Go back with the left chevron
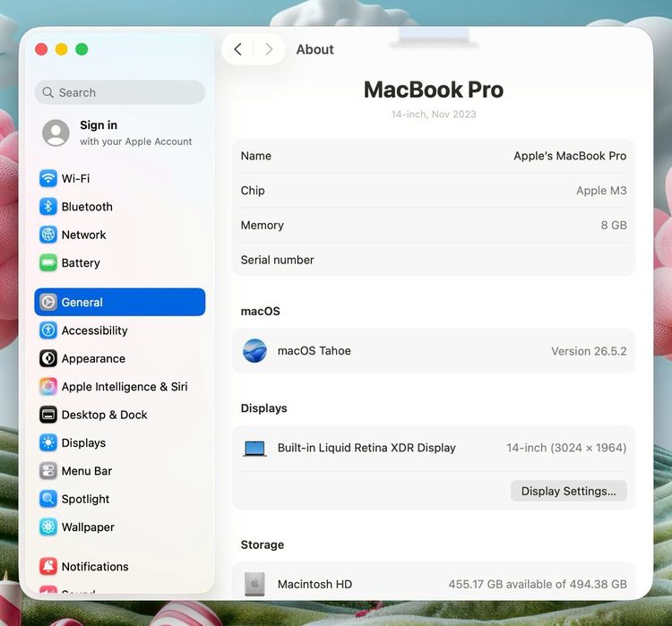 (x=237, y=49)
